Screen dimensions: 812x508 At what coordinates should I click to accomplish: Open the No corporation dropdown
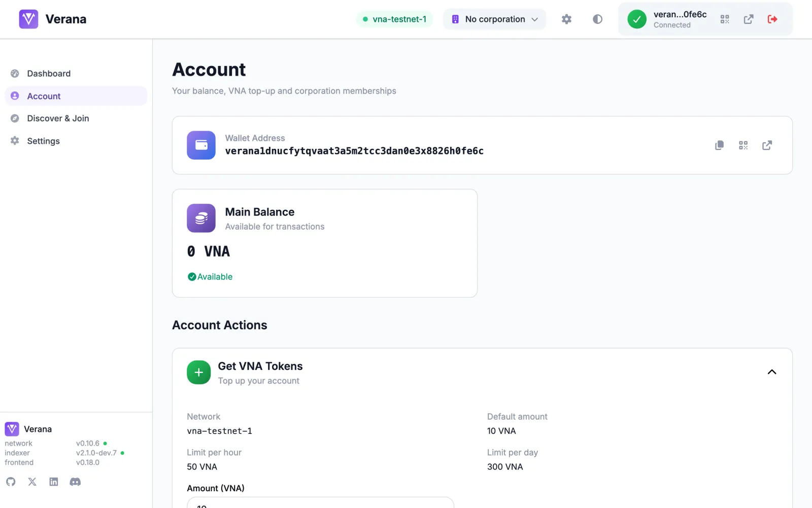tap(494, 19)
